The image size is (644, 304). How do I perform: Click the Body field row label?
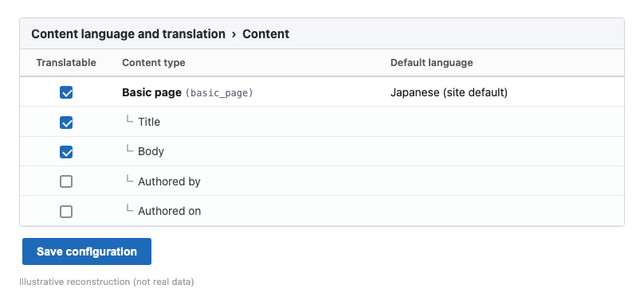[x=151, y=151]
